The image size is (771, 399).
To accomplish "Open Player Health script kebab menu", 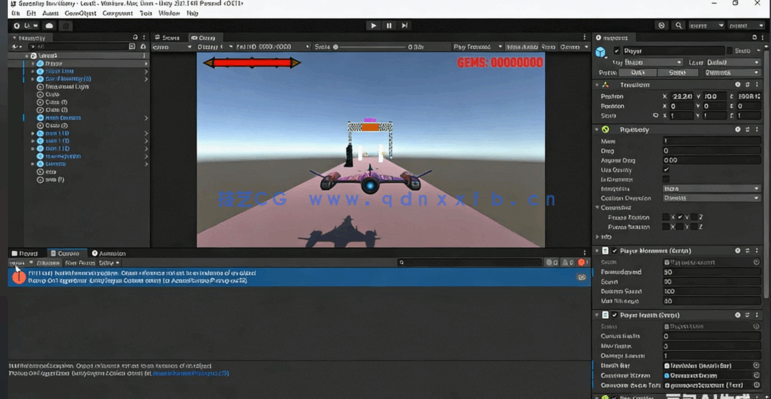I will click(756, 315).
